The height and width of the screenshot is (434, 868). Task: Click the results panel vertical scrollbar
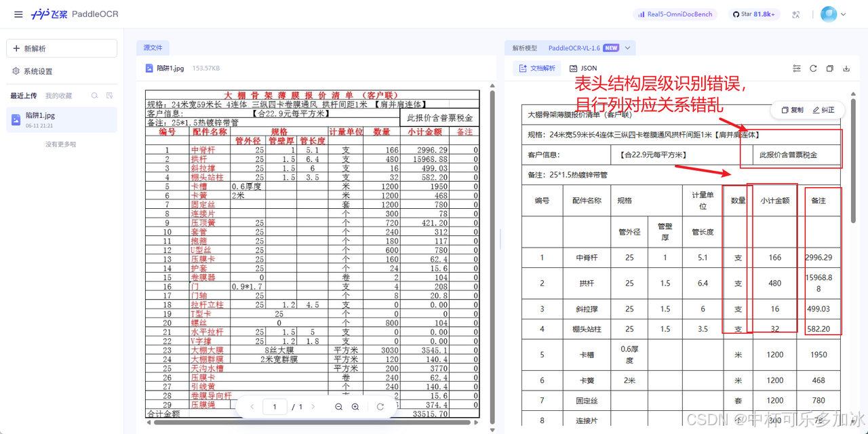pyautogui.click(x=854, y=163)
